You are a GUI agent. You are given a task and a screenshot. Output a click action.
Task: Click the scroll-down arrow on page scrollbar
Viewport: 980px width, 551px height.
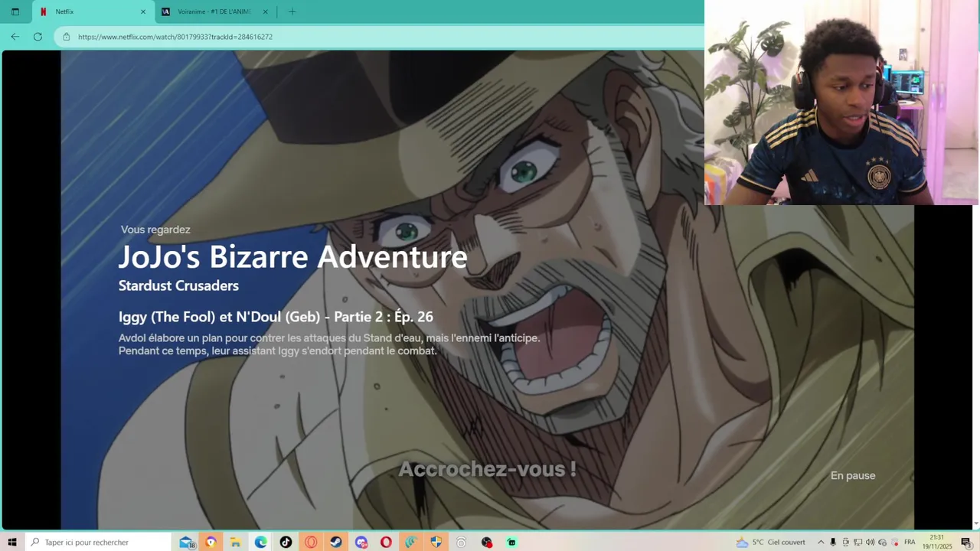[975, 524]
